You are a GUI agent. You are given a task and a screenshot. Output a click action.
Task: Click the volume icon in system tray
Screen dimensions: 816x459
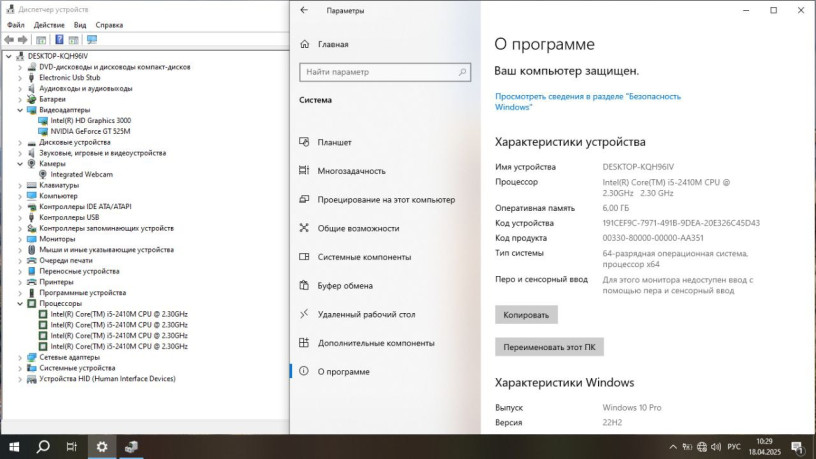click(x=716, y=447)
